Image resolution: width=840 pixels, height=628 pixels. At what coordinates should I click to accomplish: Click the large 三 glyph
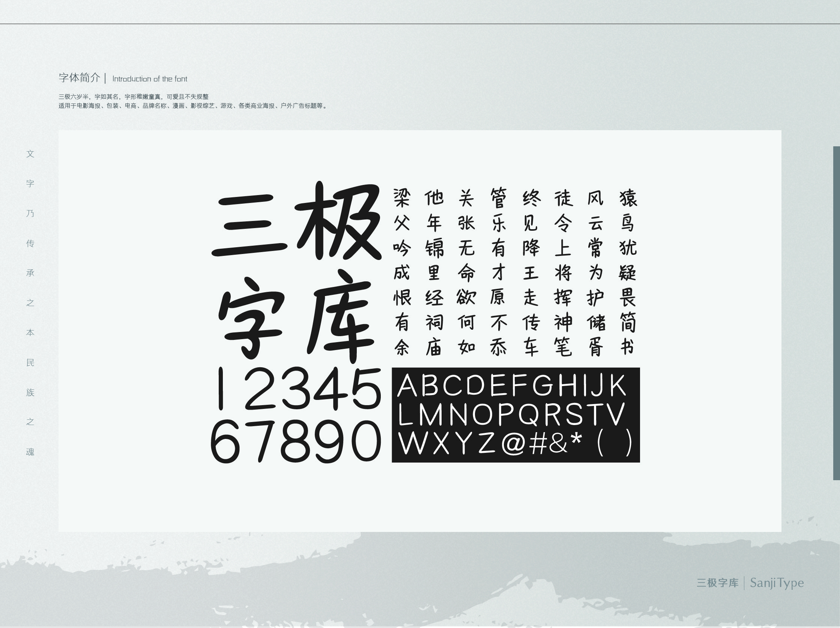[249, 225]
